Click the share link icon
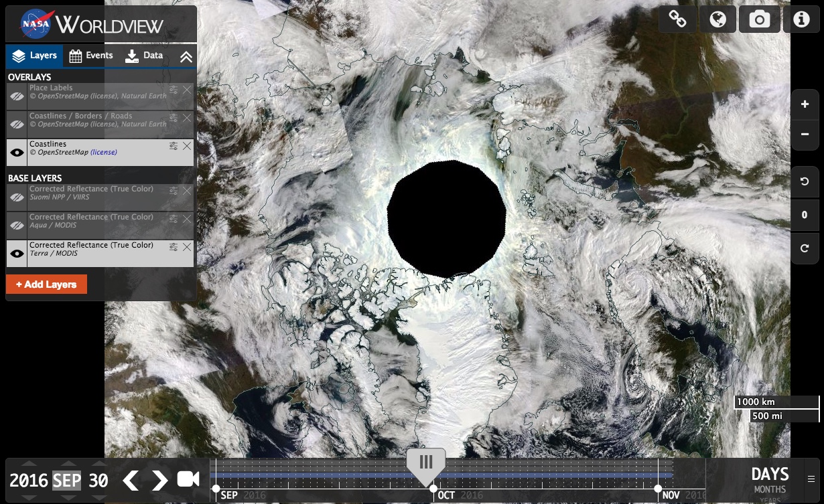This screenshot has width=824, height=504. pyautogui.click(x=677, y=20)
